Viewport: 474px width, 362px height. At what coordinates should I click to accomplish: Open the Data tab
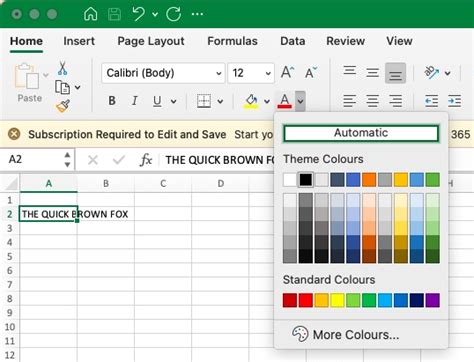[292, 41]
